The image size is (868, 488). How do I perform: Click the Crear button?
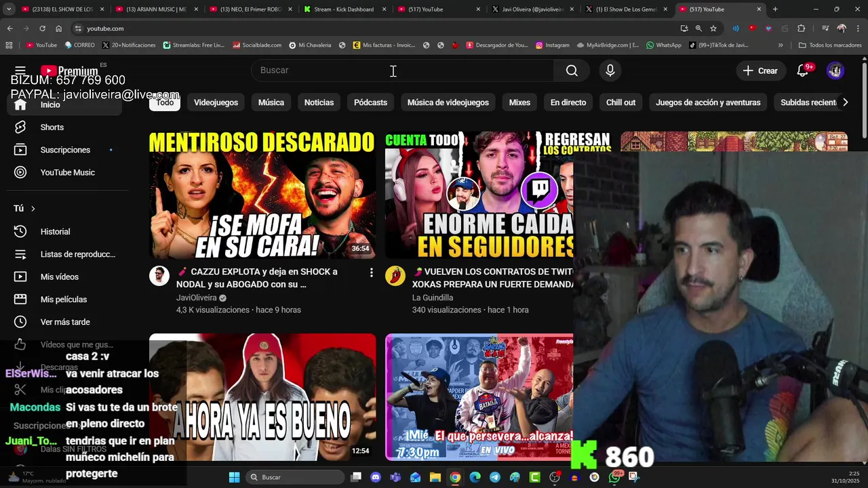tap(759, 70)
